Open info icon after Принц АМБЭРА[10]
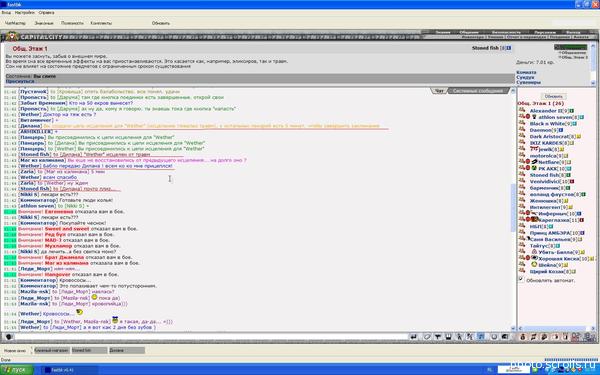 (x=582, y=233)
